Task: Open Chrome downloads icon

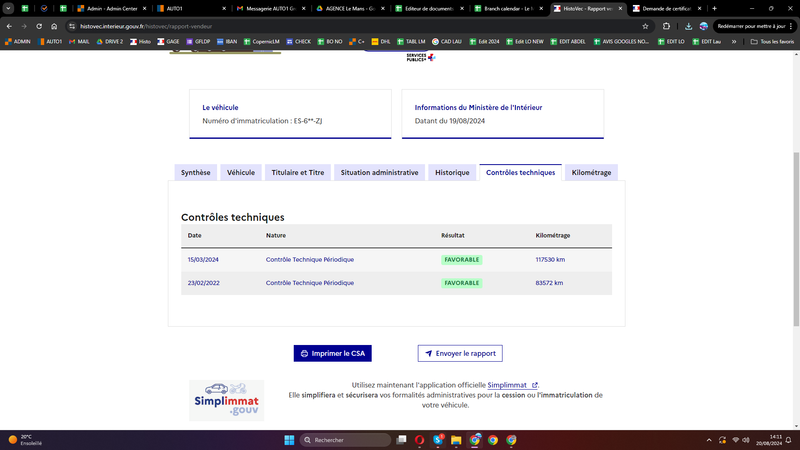Action: click(x=688, y=26)
